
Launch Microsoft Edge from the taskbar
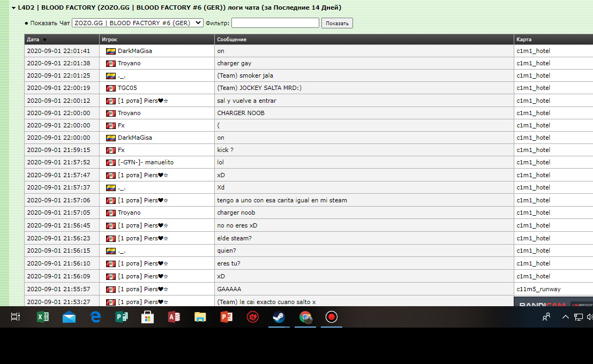pos(95,317)
